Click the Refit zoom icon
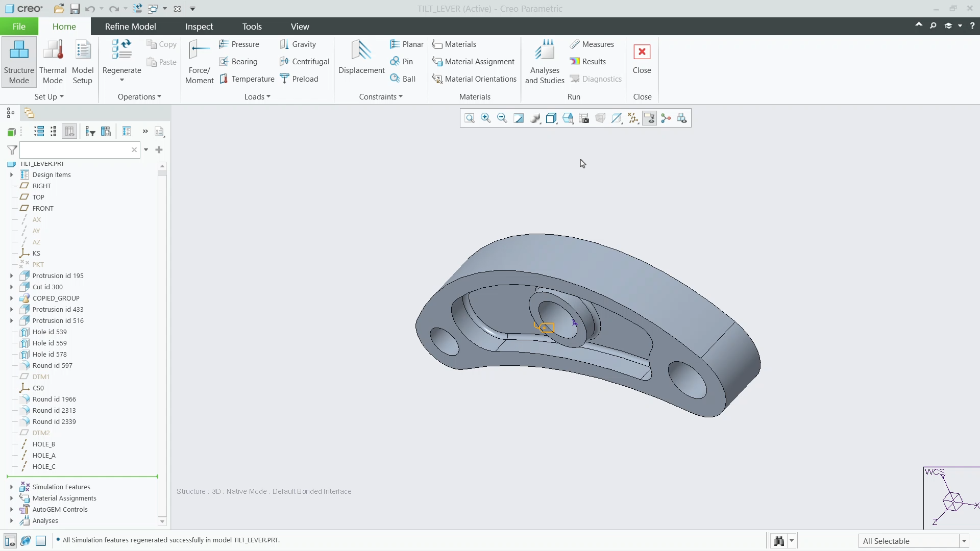The image size is (980, 551). tap(470, 118)
